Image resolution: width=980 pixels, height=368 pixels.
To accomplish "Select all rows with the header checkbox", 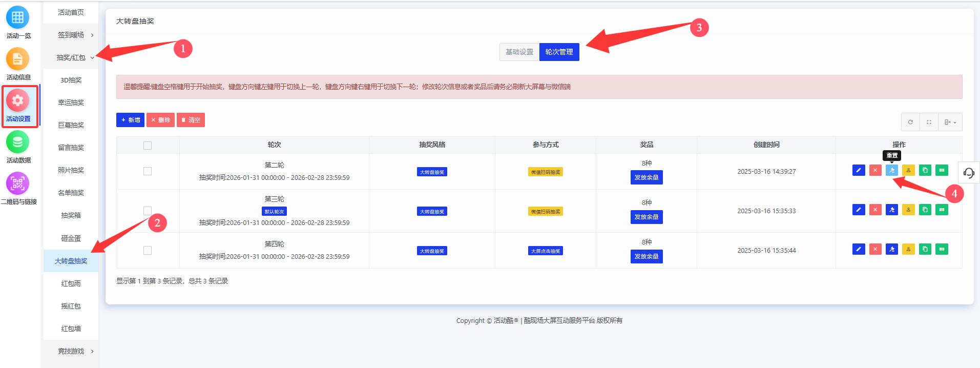I will [148, 146].
